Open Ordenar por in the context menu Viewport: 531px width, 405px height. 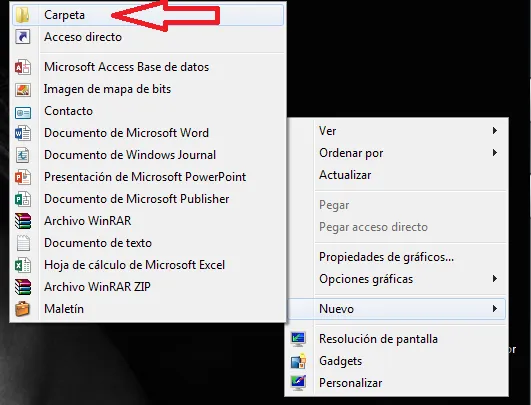click(396, 153)
